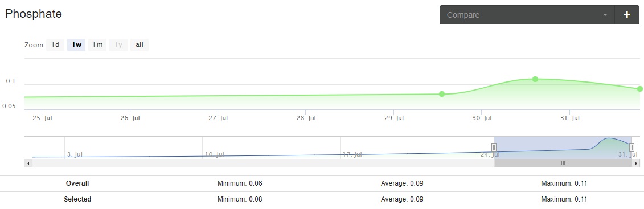The height and width of the screenshot is (209, 644).
Task: Click the 26. Jul axis label
Action: pyautogui.click(x=130, y=118)
